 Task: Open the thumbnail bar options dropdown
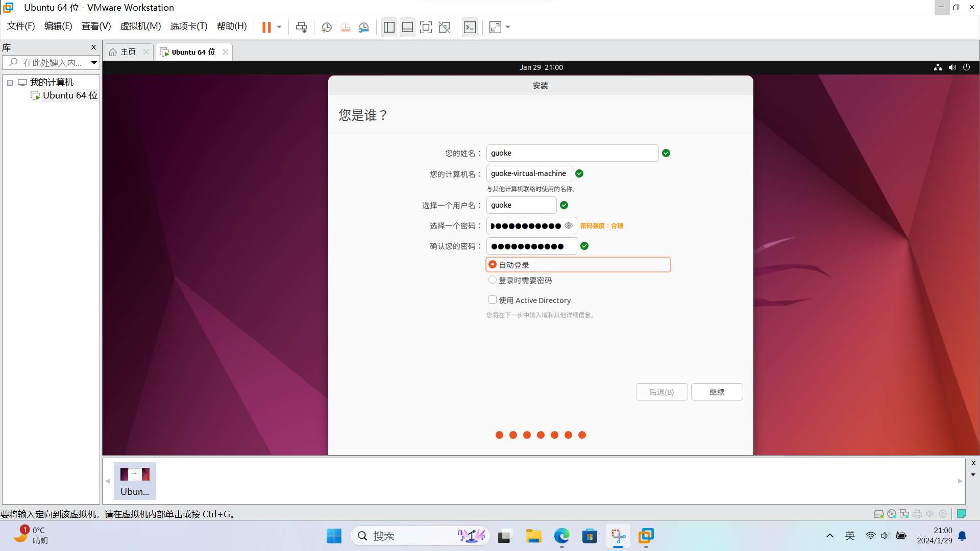point(973,475)
